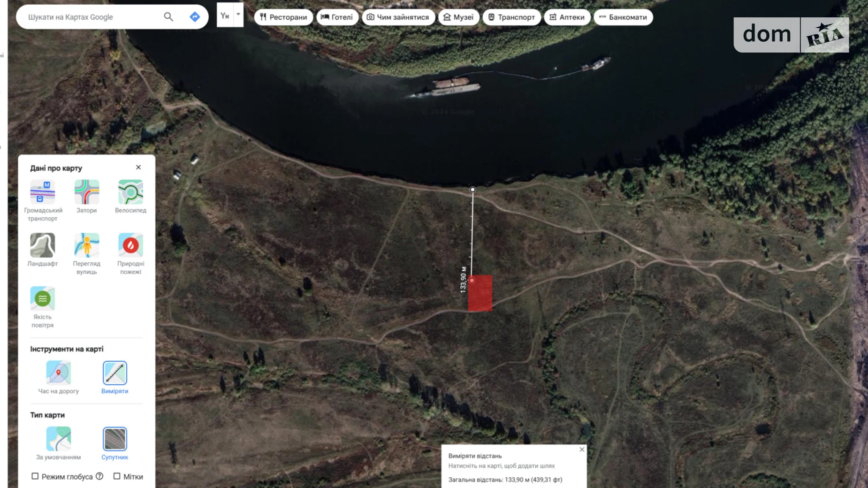Click the Google Maps search field

pos(89,17)
